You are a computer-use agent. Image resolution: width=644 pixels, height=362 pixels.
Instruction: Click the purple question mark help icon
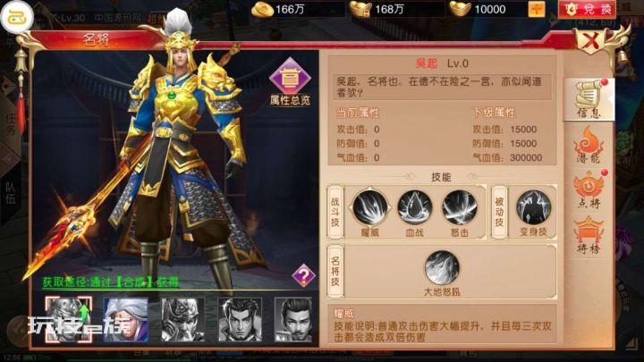303,275
